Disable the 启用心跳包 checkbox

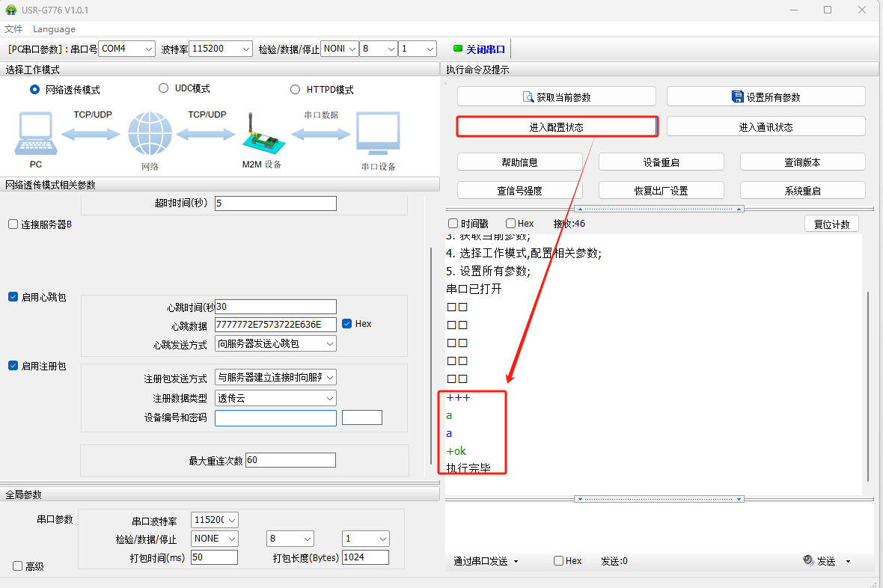click(13, 297)
